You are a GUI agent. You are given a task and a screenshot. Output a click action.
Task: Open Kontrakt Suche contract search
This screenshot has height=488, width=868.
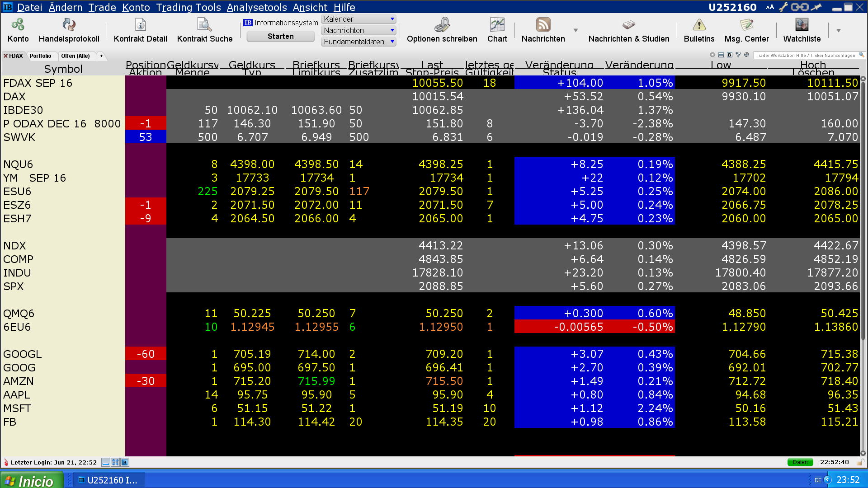pos(204,25)
